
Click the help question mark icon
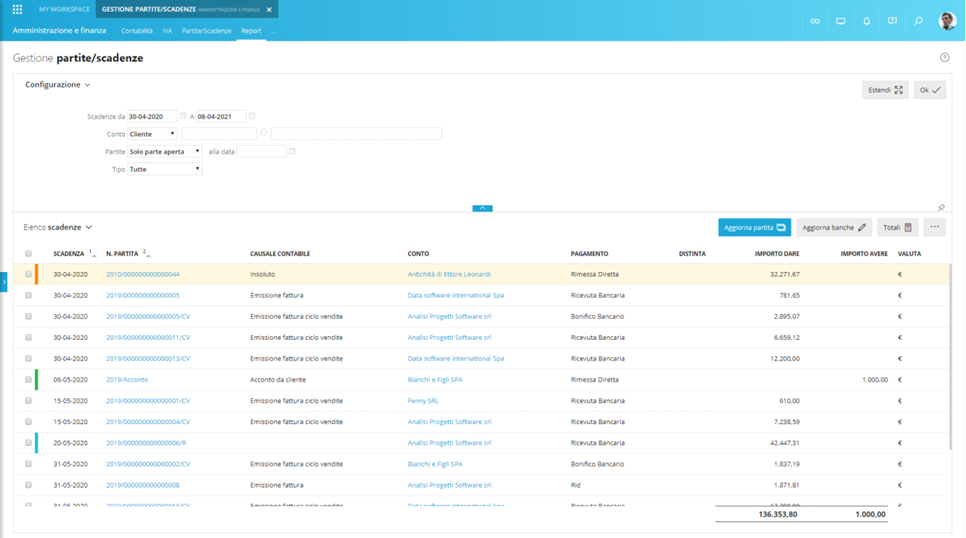(944, 58)
